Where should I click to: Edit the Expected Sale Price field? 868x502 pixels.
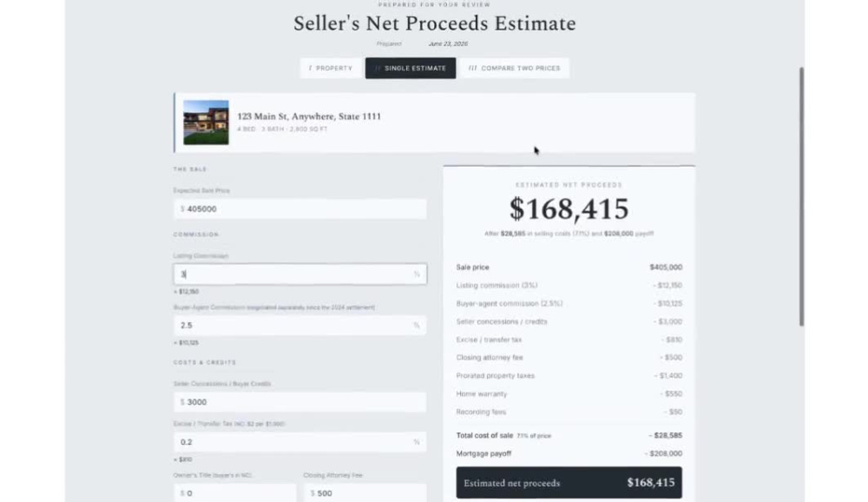(300, 209)
